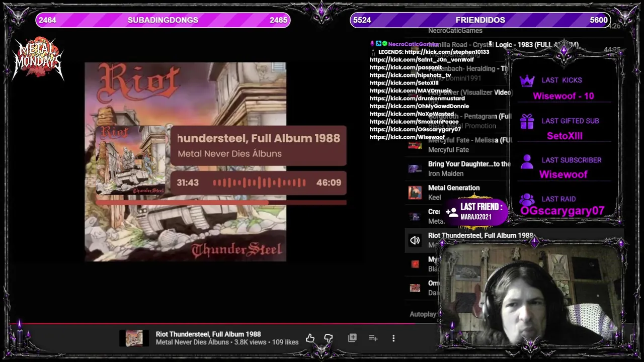This screenshot has height=362, width=644.
Task: Click the large Riot ThunderSteel album cover
Action: click(185, 162)
